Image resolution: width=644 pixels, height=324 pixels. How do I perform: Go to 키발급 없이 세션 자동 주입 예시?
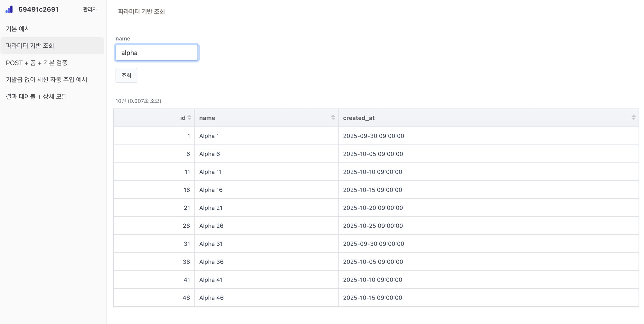coord(47,80)
